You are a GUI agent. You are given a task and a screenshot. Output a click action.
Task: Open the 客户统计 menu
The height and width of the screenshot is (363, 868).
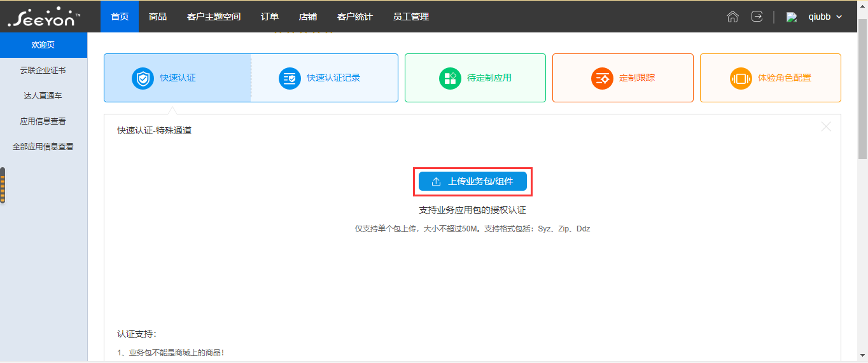(x=355, y=17)
